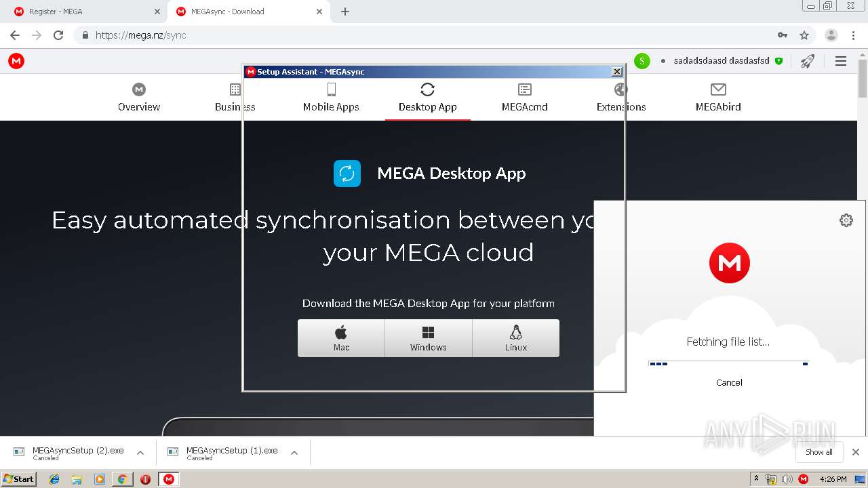
Task: Click the Fetching file list progress bar
Action: pos(729,364)
